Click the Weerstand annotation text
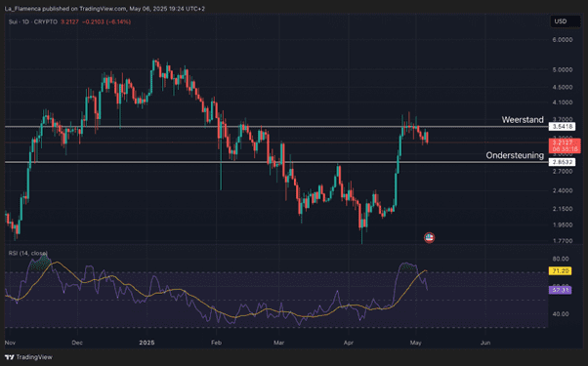588x366 pixels. pyautogui.click(x=523, y=119)
